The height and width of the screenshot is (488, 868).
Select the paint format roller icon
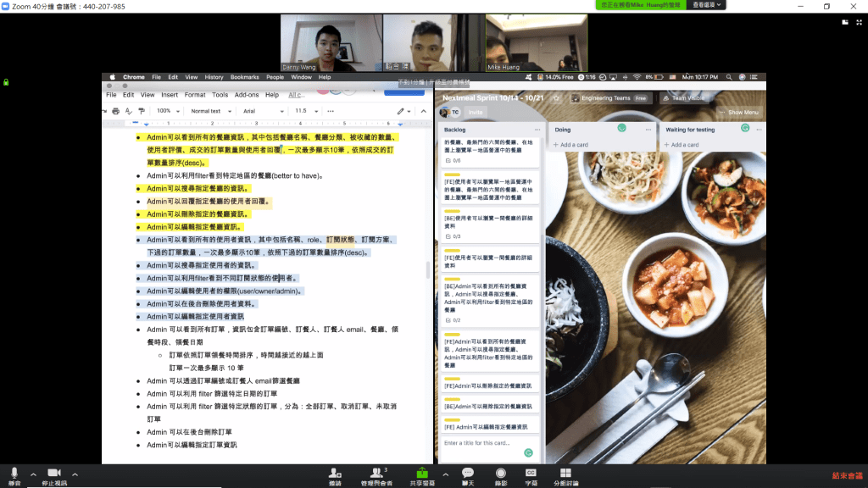140,111
